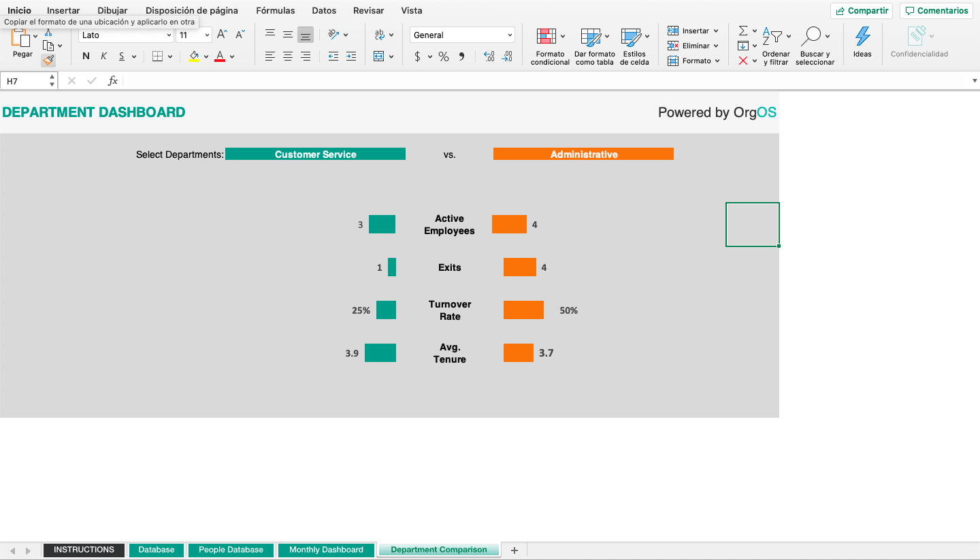The height and width of the screenshot is (560, 980).
Task: Click the Pegar clipboard icon
Action: point(22,39)
